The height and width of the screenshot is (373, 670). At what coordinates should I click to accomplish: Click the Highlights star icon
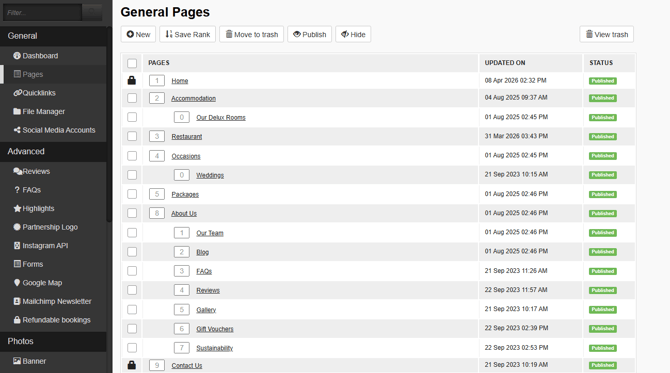click(x=17, y=208)
